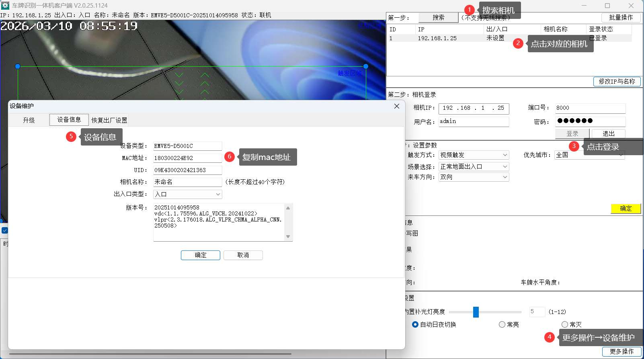The width and height of the screenshot is (644, 359).
Task: Click the 搜索 button
Action: click(x=439, y=17)
